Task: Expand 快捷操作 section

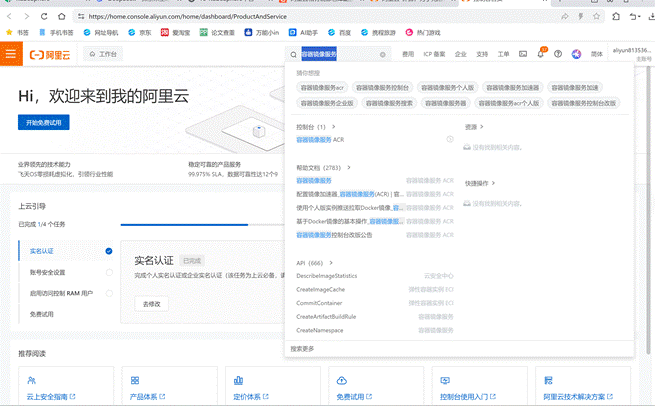Action: coord(480,183)
